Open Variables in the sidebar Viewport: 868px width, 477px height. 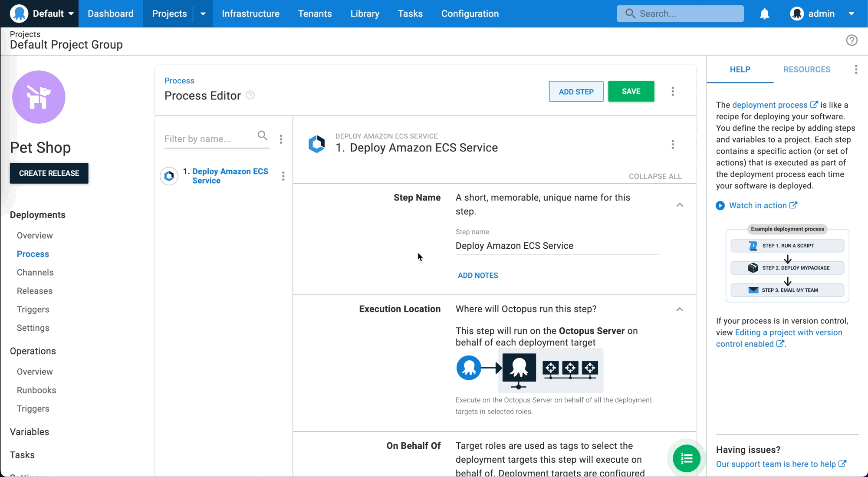click(30, 432)
